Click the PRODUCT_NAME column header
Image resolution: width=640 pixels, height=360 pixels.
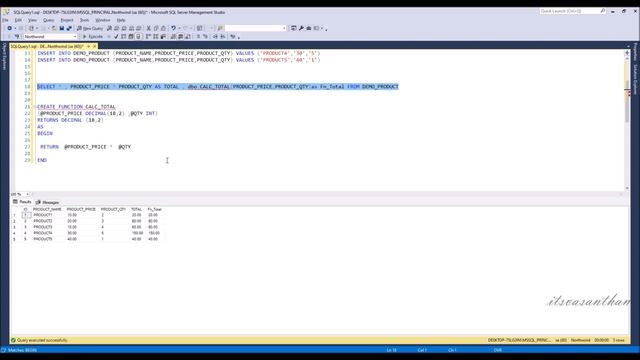pyautogui.click(x=47, y=209)
